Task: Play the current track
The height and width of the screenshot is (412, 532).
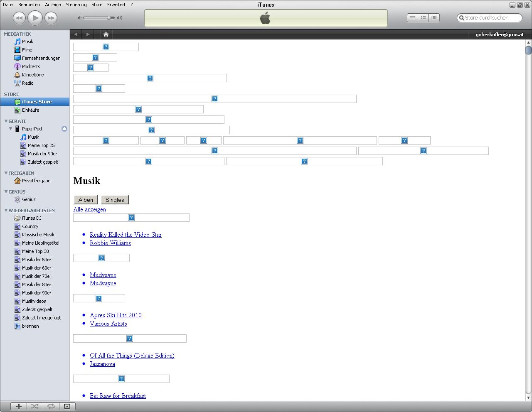Action: pos(35,18)
